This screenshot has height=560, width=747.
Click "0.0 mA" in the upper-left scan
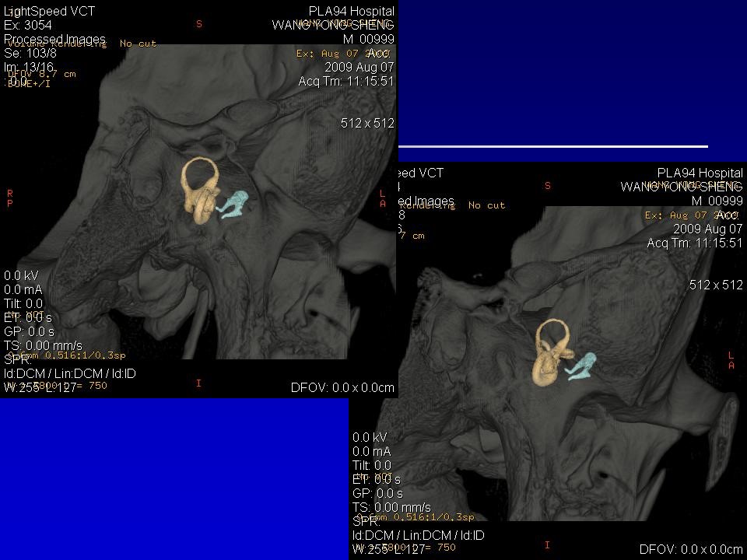click(x=23, y=289)
